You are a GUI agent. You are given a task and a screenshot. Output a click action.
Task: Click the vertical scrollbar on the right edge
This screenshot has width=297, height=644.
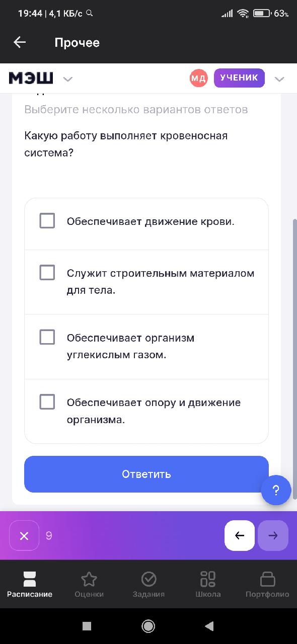295,359
